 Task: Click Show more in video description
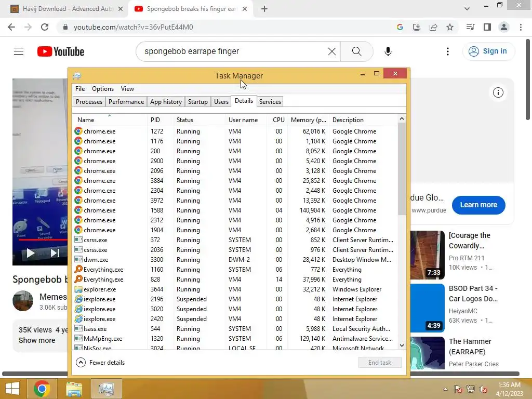pos(37,340)
